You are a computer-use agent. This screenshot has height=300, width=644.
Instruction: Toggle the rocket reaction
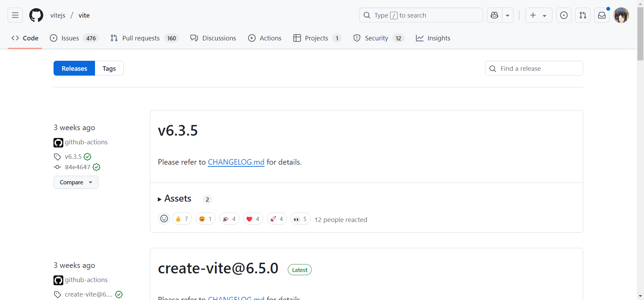[x=277, y=219]
